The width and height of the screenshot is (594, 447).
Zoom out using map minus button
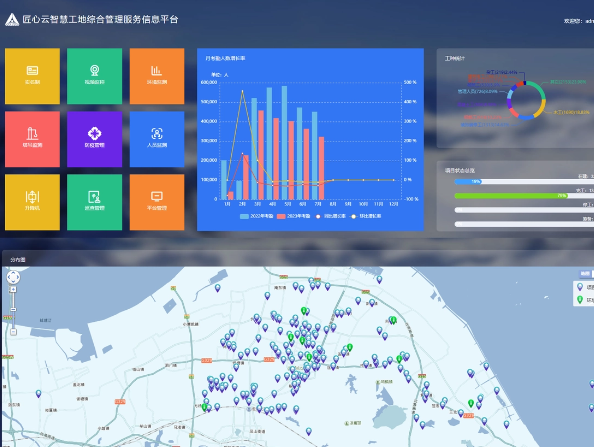click(13, 332)
